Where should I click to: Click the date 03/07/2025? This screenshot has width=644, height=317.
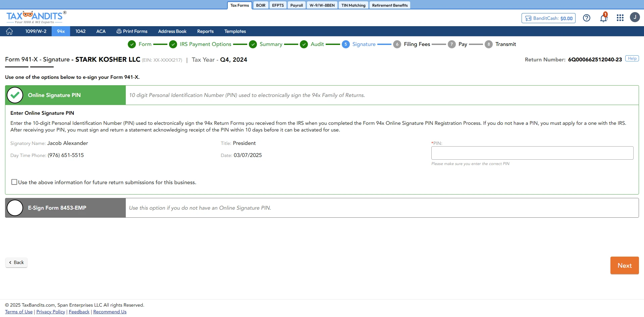[x=248, y=155]
